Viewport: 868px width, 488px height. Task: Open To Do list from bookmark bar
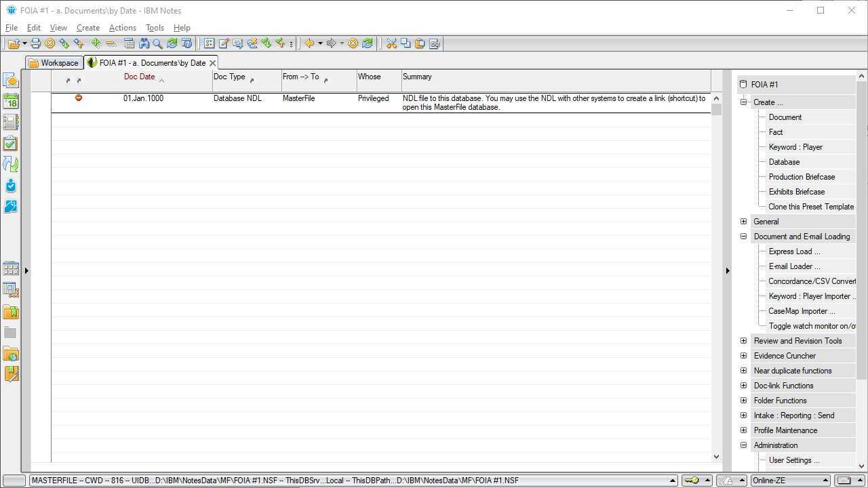click(11, 143)
